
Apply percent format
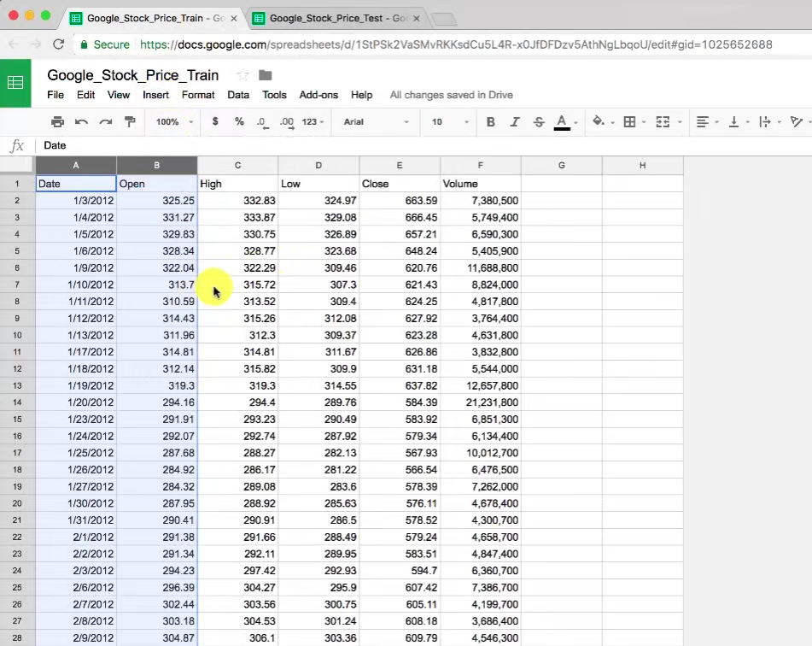pos(239,122)
